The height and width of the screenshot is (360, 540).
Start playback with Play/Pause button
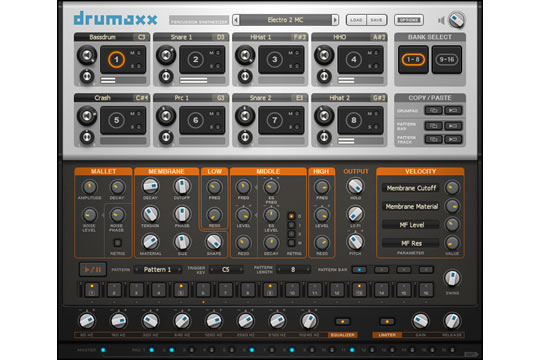pos(93,269)
